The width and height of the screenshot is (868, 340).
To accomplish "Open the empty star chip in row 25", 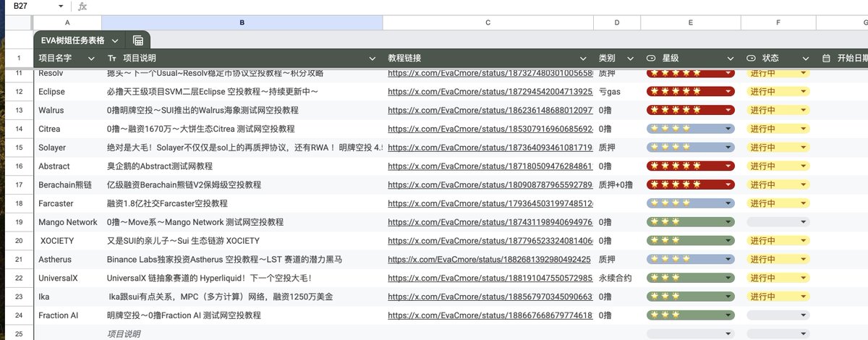I will tap(691, 334).
